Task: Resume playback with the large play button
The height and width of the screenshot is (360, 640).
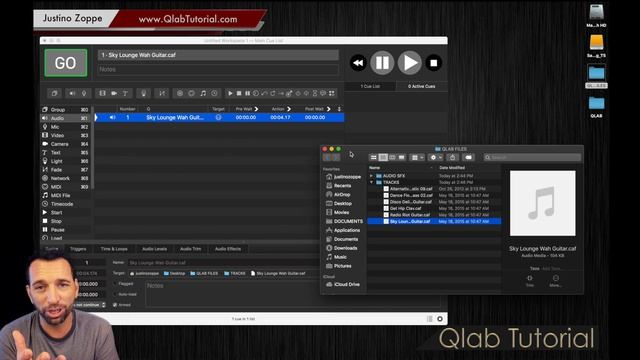Action: 409,63
